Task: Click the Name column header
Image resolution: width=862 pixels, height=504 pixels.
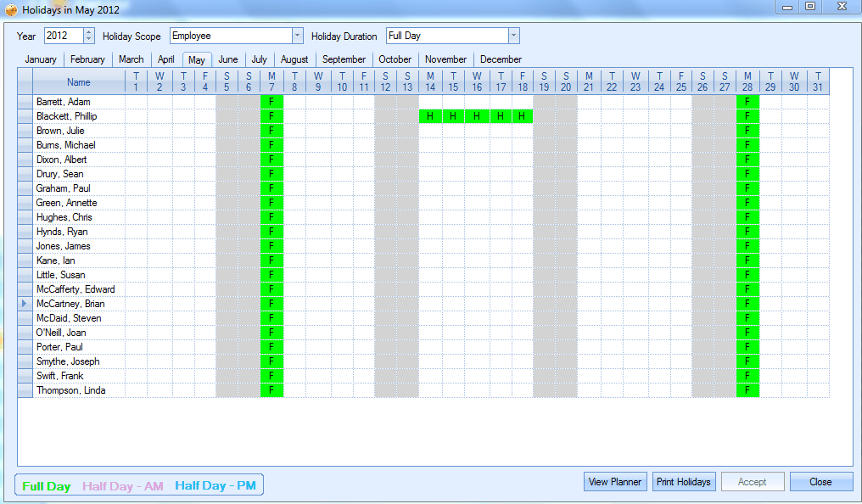Action: point(79,82)
